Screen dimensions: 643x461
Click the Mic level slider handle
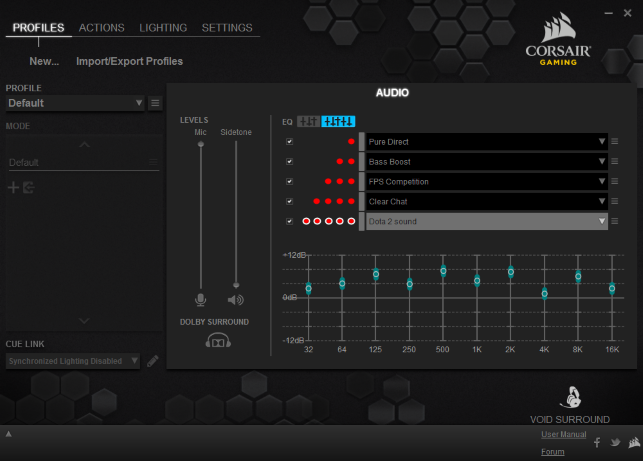[x=201, y=144]
